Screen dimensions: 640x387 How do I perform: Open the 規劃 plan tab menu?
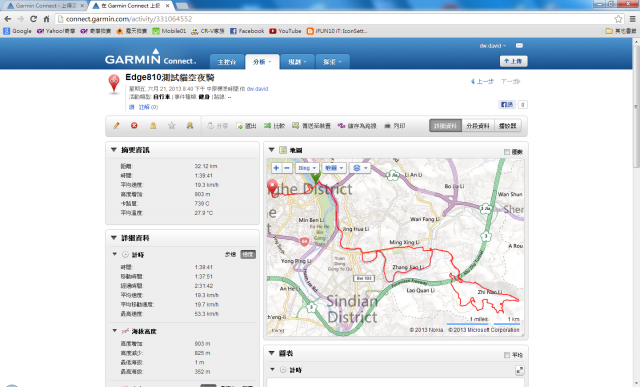(x=297, y=62)
